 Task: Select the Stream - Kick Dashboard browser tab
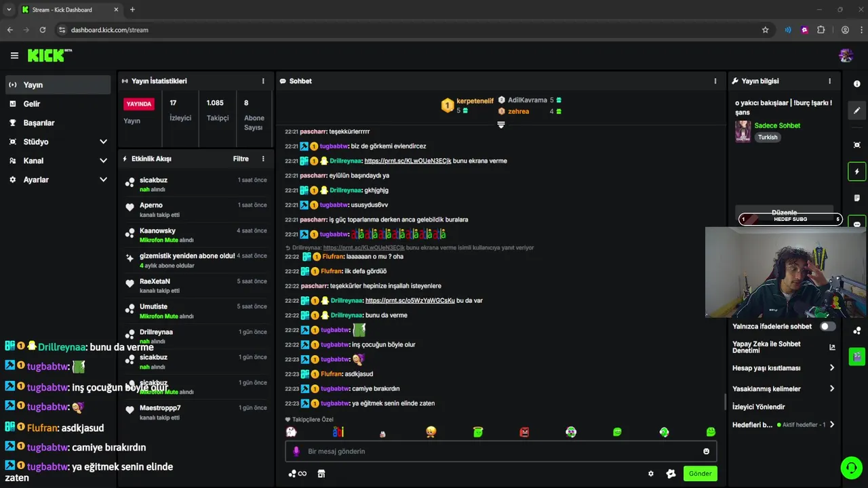pyautogui.click(x=69, y=9)
